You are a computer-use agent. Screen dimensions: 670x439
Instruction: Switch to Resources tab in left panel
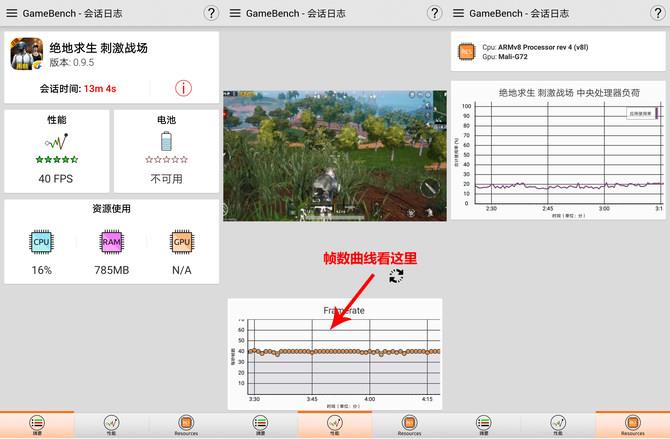point(186,425)
